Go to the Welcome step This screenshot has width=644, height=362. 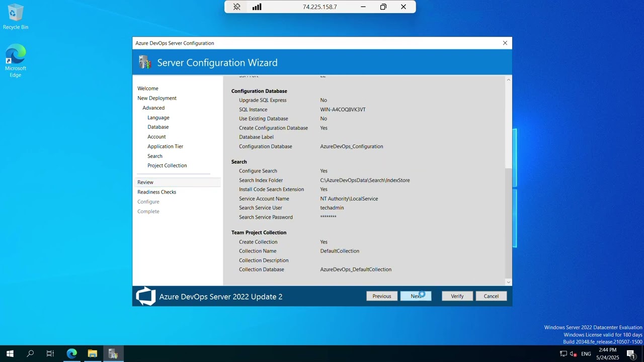(148, 88)
